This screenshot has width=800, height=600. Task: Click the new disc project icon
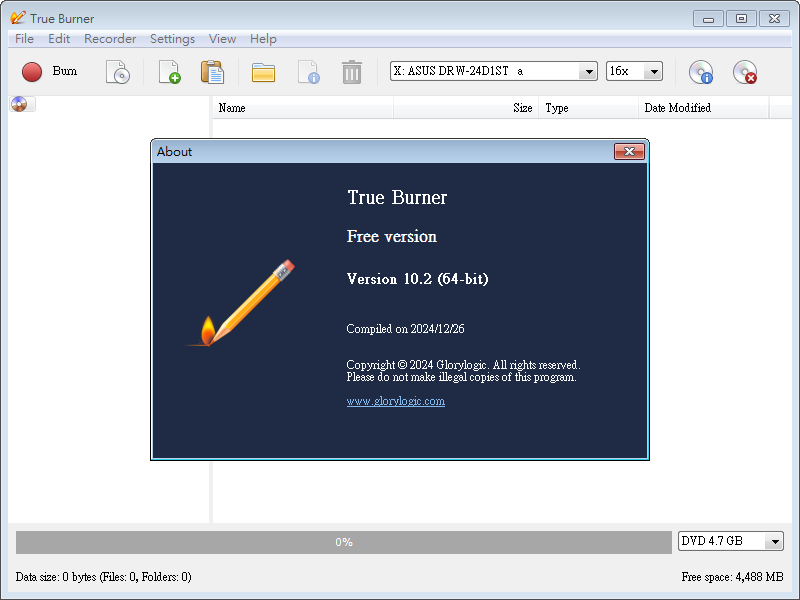(x=118, y=72)
